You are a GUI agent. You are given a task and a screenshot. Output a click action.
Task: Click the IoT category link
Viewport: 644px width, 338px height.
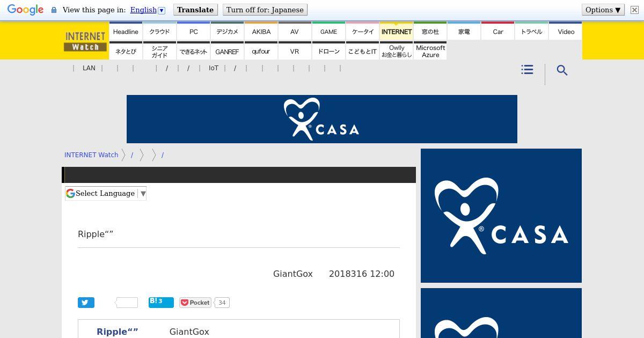click(214, 68)
